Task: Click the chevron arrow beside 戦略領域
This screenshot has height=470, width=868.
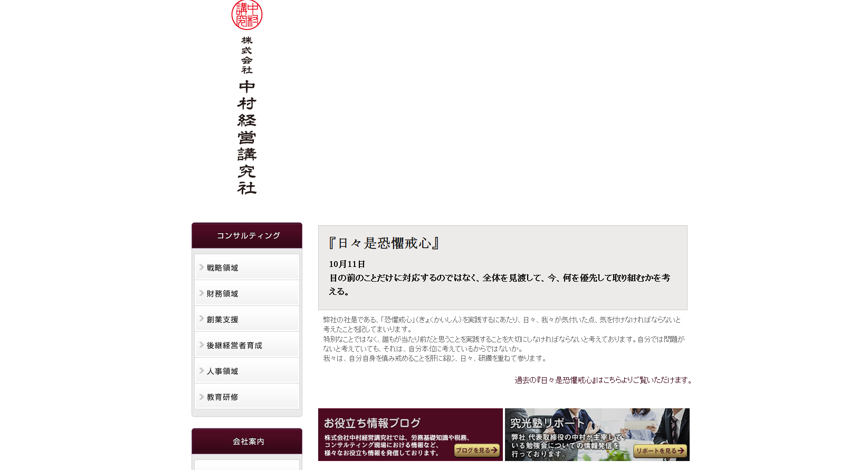Action: tap(201, 267)
